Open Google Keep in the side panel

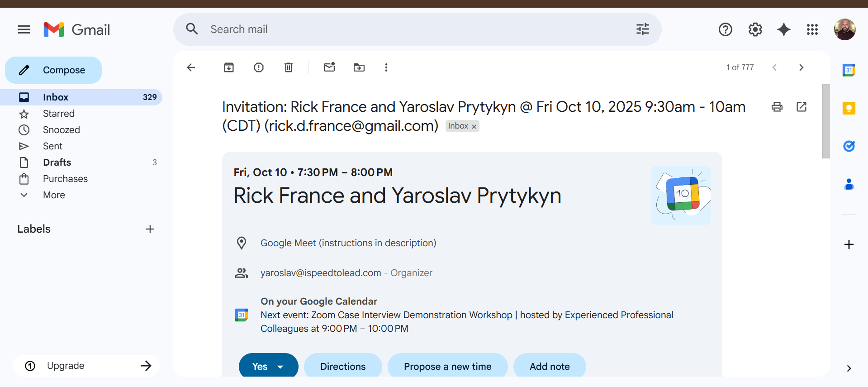[849, 108]
